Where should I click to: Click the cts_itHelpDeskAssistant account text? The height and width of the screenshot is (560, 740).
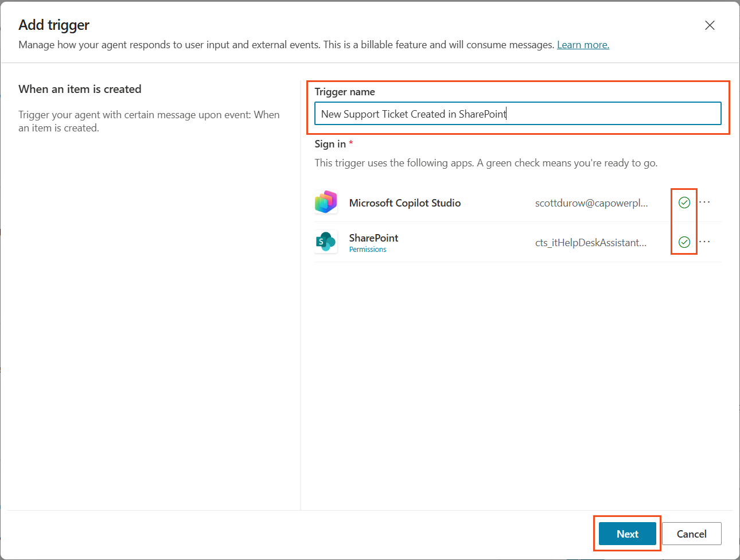591,242
